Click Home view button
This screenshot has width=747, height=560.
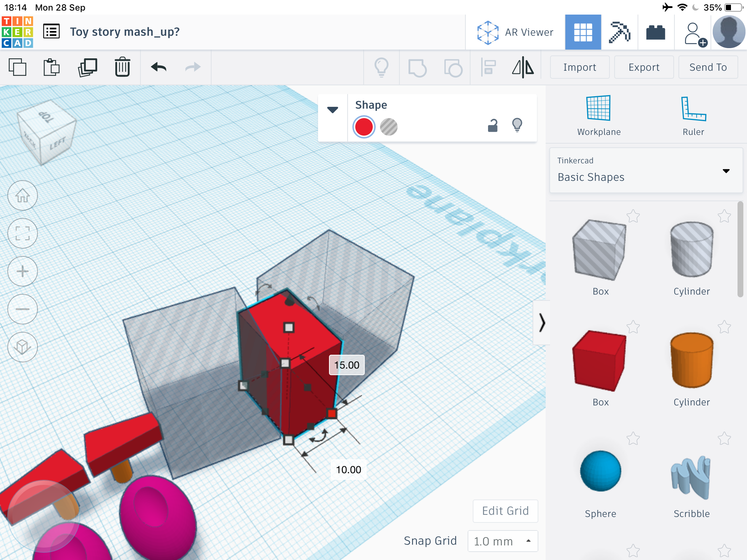[x=23, y=195]
